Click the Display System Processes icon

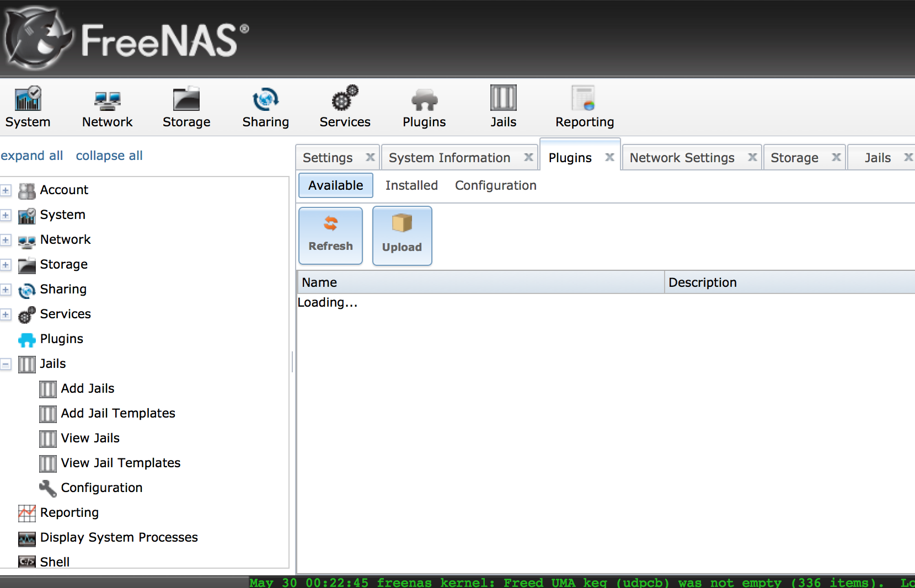click(x=27, y=538)
